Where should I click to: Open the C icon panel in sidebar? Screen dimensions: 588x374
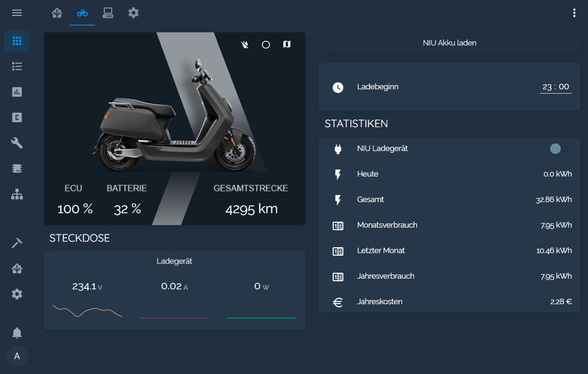(x=17, y=117)
